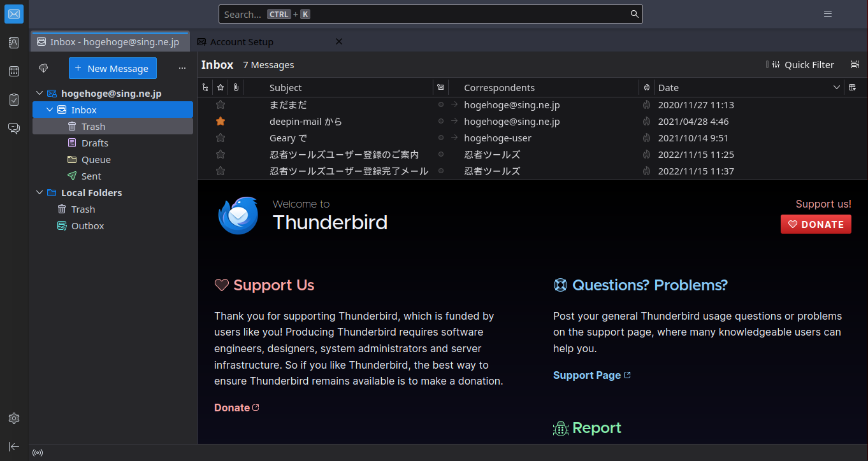Screen dimensions: 868x461
Task: Toggle read status of Geary で
Action: point(440,138)
